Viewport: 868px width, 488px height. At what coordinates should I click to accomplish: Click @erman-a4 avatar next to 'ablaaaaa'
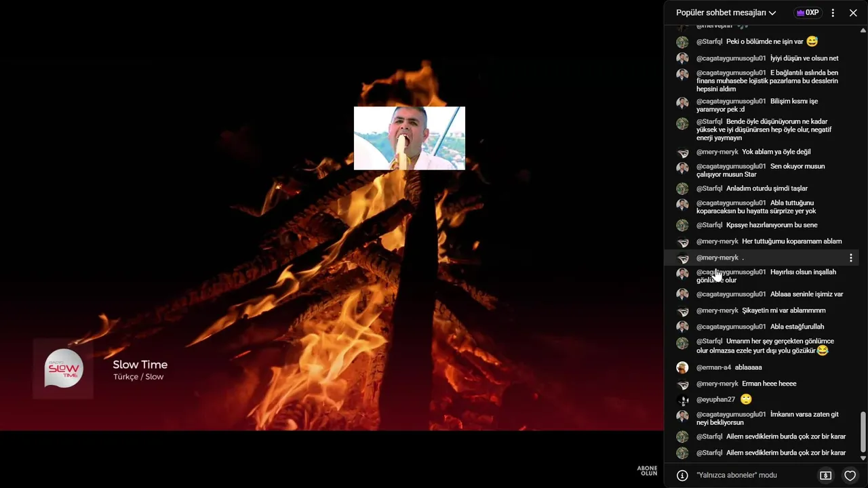coord(682,367)
